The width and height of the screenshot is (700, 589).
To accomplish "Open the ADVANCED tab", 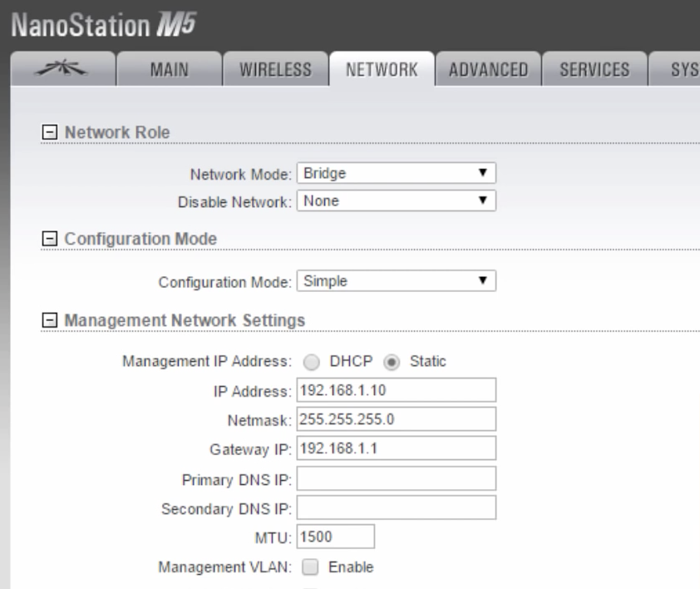I will (x=488, y=69).
